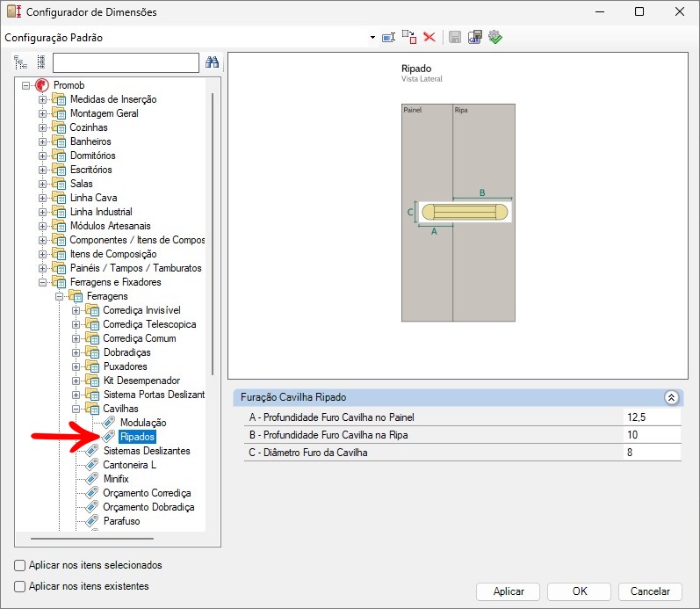The image size is (700, 609).
Task: Expand the Painéis / Tampos / Tamburatos node
Action: [42, 268]
